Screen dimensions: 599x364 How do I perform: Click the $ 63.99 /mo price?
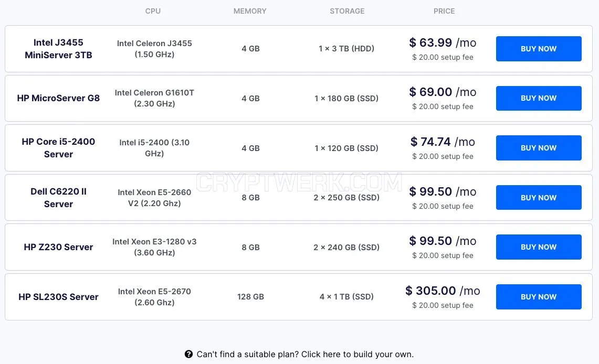click(x=443, y=42)
